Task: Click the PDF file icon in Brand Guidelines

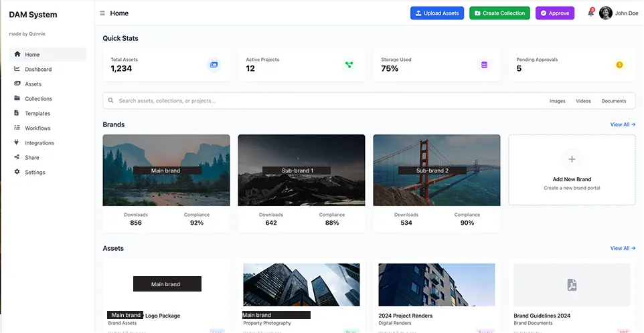Action: pyautogui.click(x=572, y=285)
